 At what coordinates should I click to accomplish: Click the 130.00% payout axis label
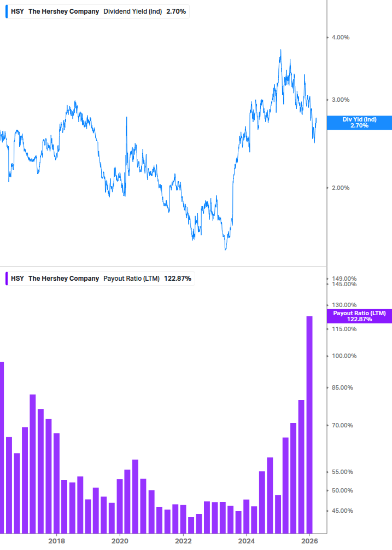pyautogui.click(x=344, y=305)
